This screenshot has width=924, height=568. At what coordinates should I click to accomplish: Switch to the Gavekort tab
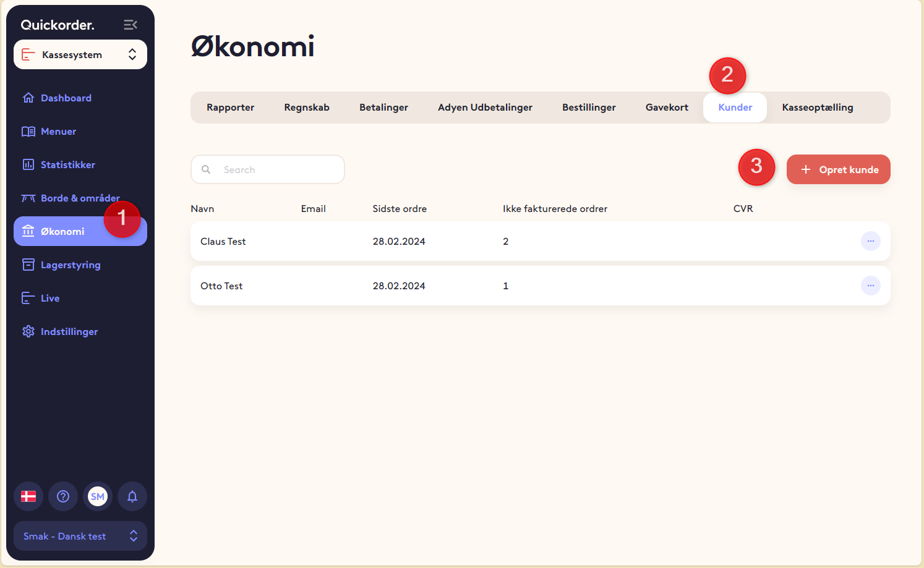coord(667,107)
